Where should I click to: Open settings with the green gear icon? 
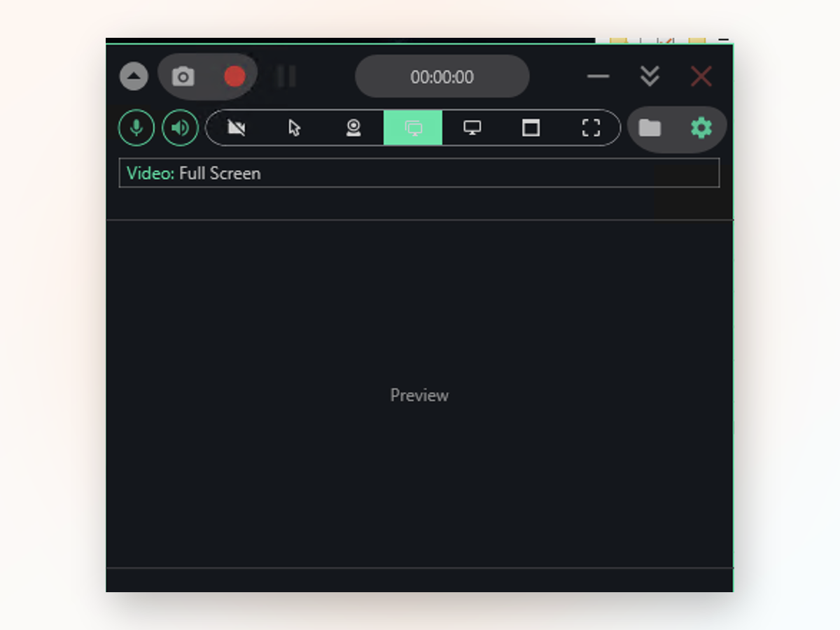tap(701, 127)
